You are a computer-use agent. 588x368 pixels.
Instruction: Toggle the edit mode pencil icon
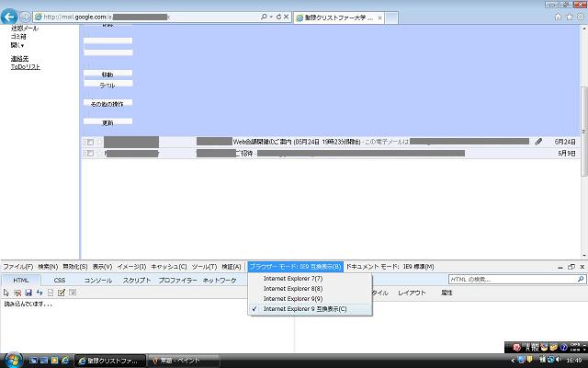point(62,293)
